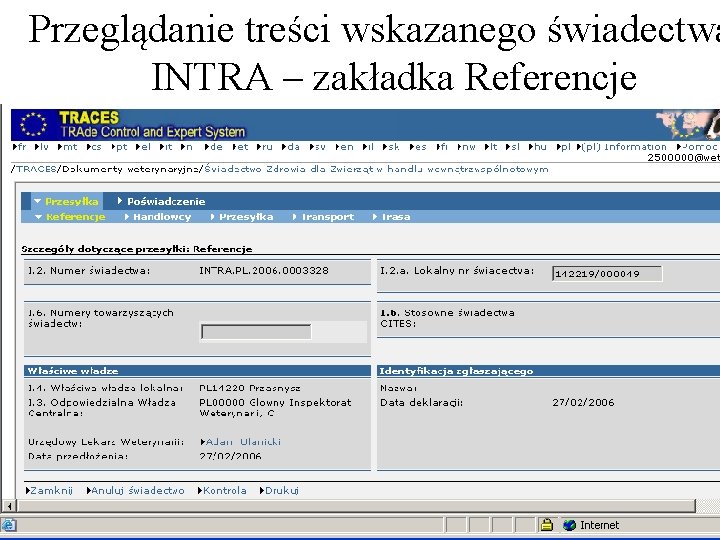Switch language to hu
The width and height of the screenshot is (720, 540).
tap(538, 147)
